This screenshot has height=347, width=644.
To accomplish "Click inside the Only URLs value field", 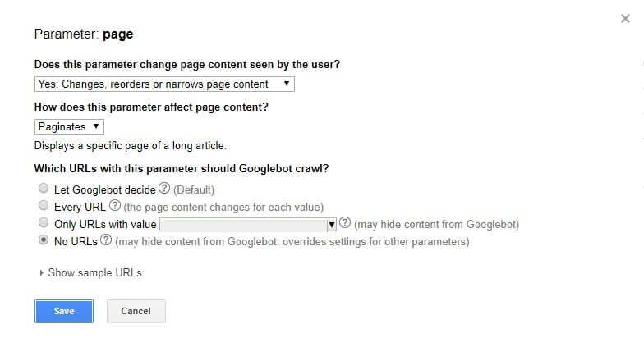I will tap(243, 224).
